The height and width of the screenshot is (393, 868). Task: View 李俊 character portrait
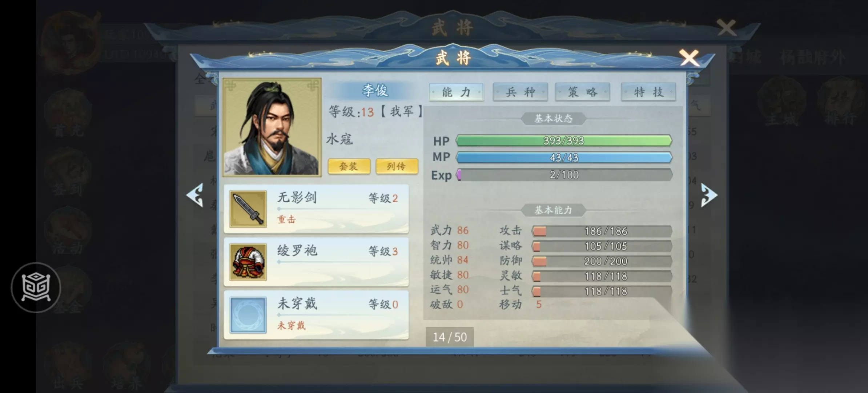pos(272,127)
